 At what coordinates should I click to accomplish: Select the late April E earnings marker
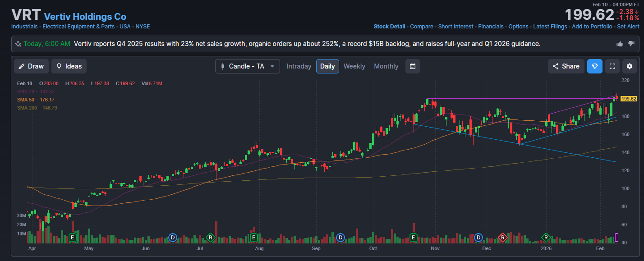click(x=73, y=237)
